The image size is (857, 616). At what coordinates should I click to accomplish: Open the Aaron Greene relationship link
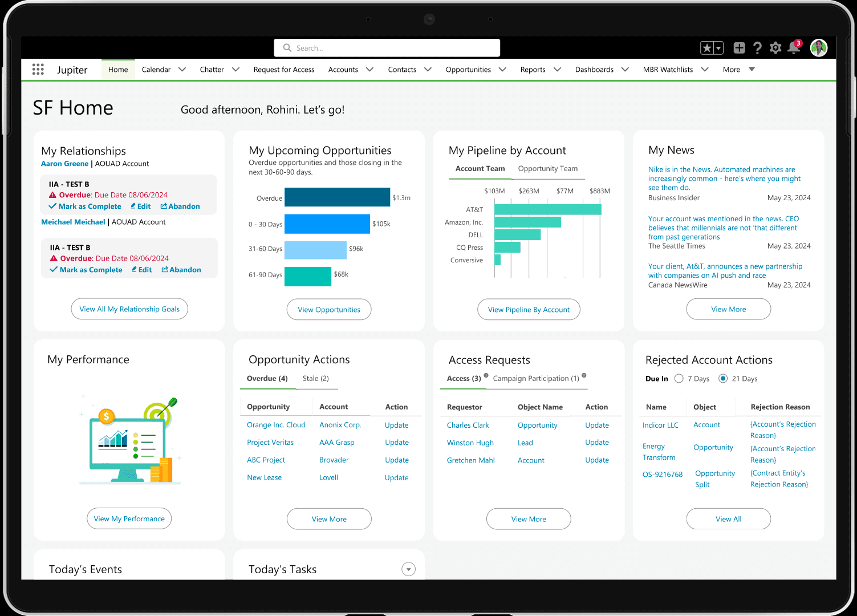[x=65, y=164]
